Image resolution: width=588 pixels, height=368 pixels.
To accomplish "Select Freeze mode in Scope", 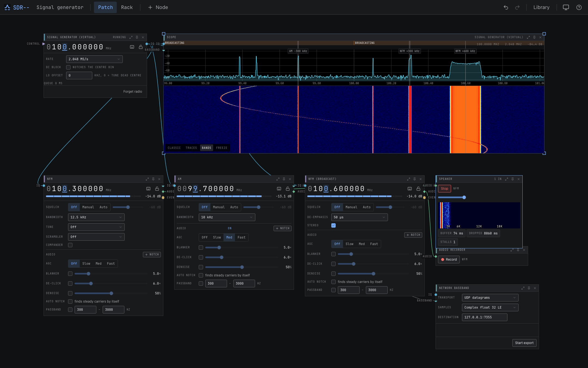I will click(222, 148).
